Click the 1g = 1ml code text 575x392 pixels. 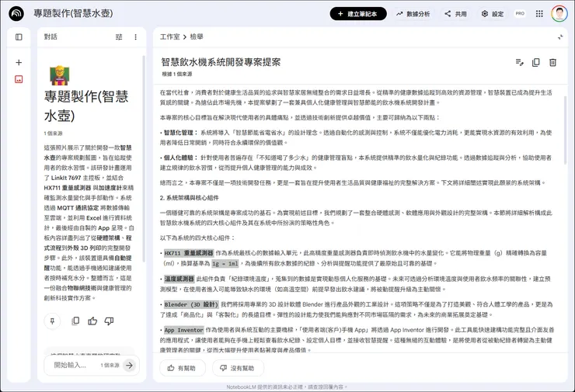click(225, 263)
